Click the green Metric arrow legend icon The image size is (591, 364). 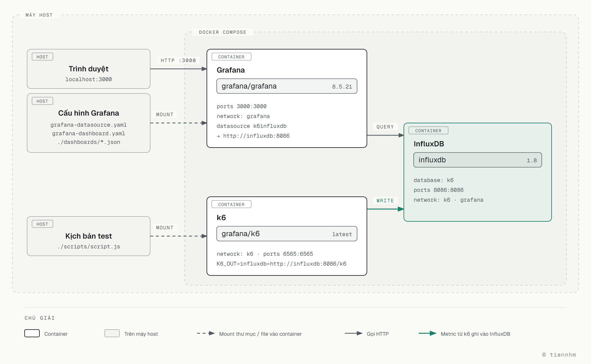click(427, 333)
